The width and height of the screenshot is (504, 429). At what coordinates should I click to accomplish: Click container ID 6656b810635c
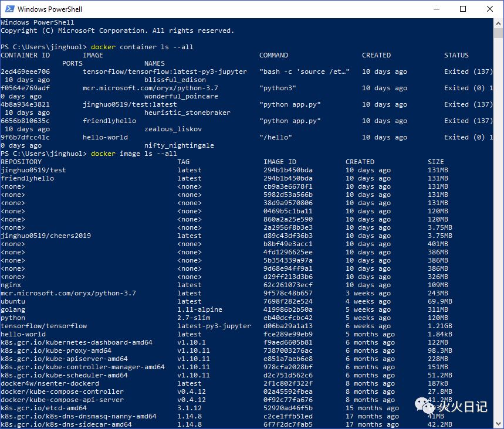pyautogui.click(x=25, y=121)
